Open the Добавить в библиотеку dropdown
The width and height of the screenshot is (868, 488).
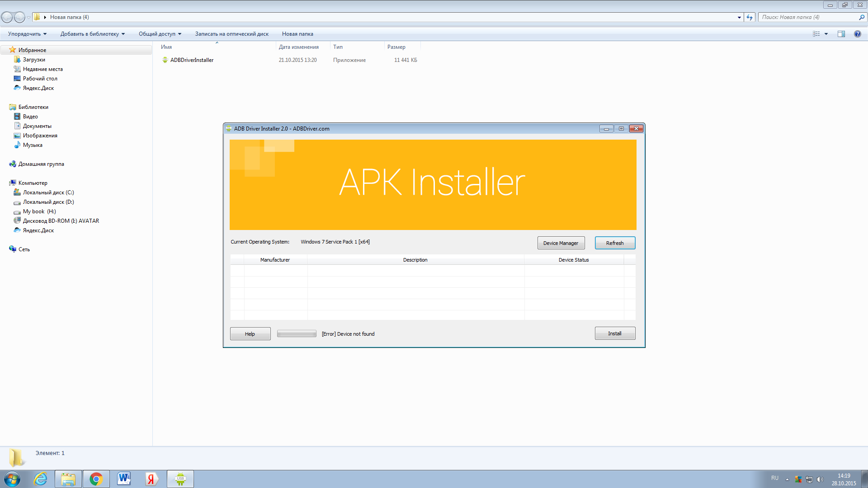pyautogui.click(x=93, y=34)
